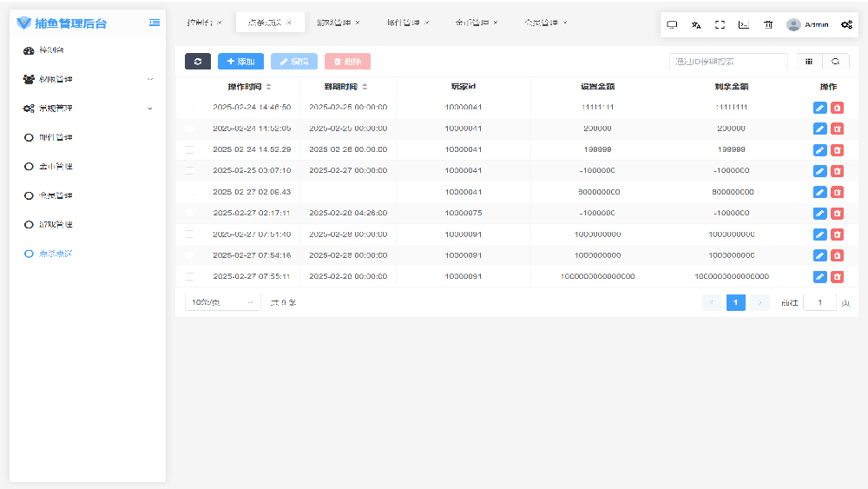Collapse the sidebar with the menu fold icon
The height and width of the screenshot is (489, 868).
(155, 23)
